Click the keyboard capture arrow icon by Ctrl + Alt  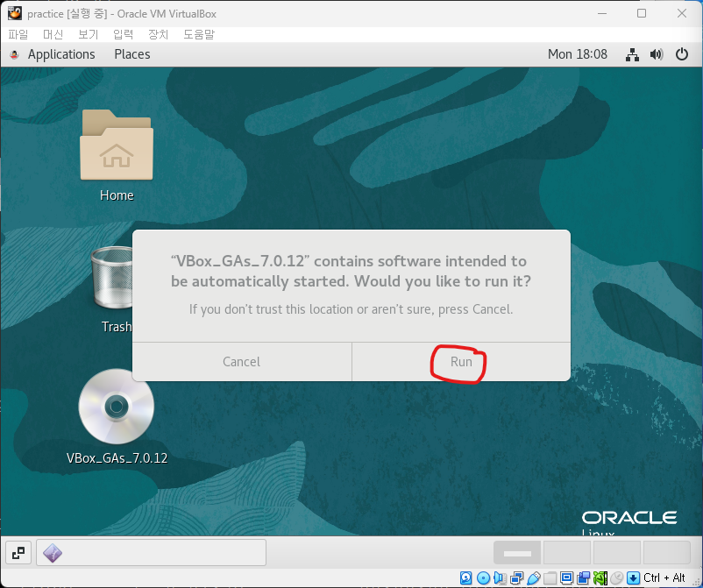[x=633, y=577]
